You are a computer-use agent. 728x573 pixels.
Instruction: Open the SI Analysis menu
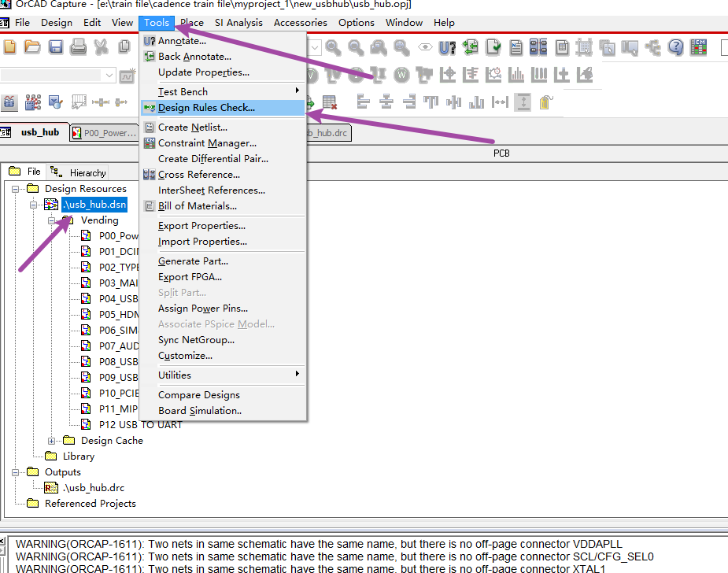[238, 23]
